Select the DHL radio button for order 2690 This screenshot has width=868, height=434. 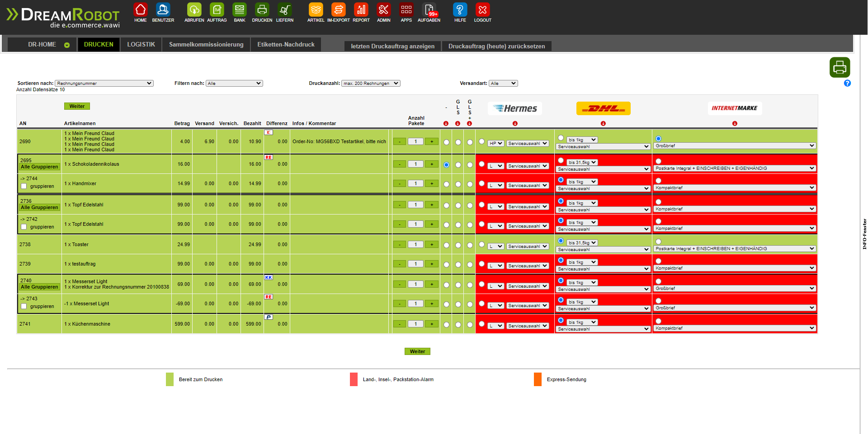pos(561,138)
